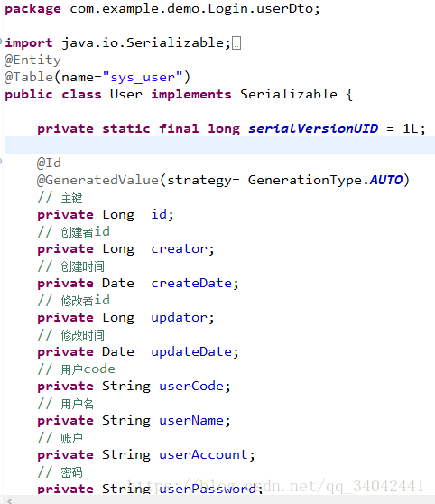Place cursor in the highlighted blank line
Screen dimensions: 435x504
(219, 145)
